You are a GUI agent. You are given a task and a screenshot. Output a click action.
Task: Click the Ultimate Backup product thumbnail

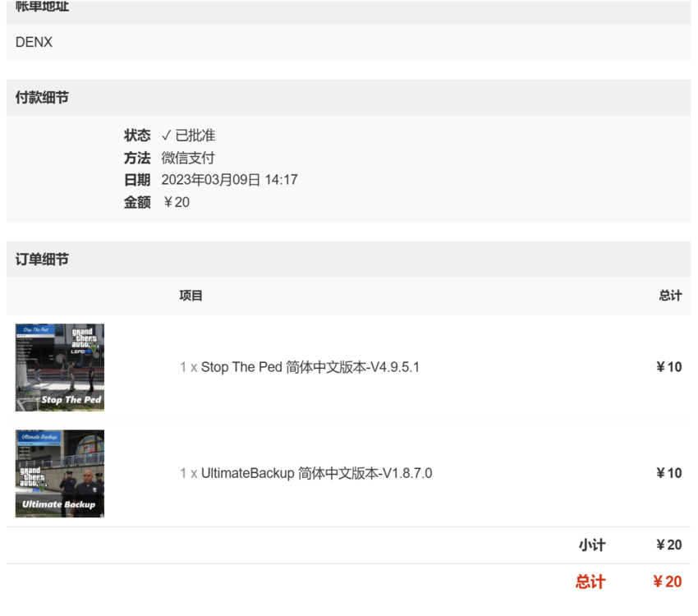(x=60, y=473)
